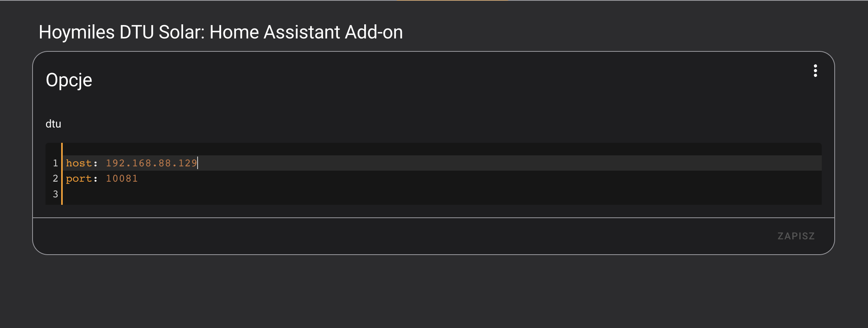Click the "Add-on" word in the page title

pyautogui.click(x=374, y=32)
